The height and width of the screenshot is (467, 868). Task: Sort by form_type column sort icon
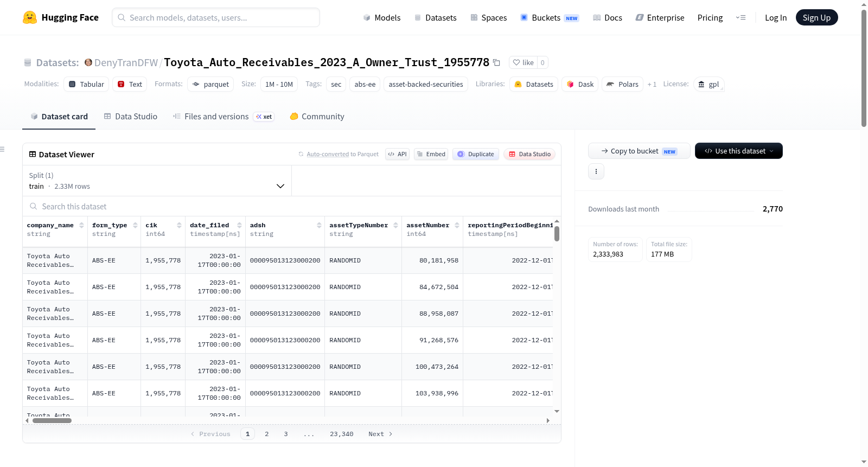click(x=135, y=225)
